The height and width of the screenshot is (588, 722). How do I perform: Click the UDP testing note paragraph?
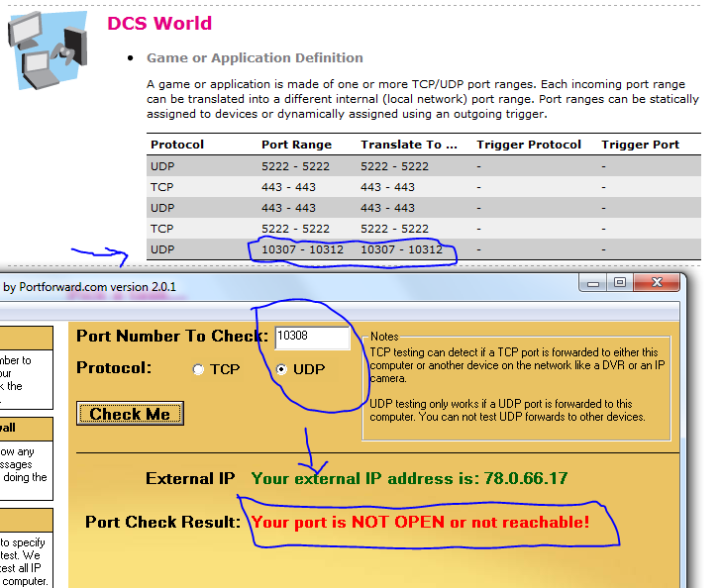point(507,410)
